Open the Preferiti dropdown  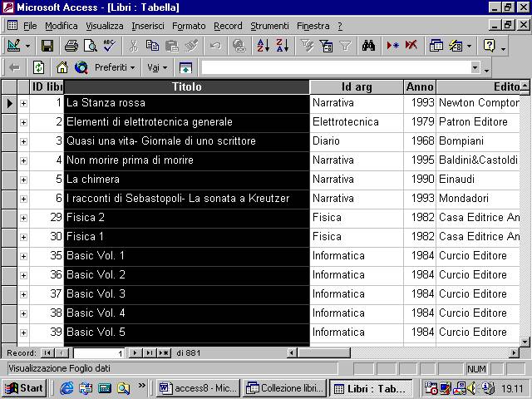tap(115, 67)
